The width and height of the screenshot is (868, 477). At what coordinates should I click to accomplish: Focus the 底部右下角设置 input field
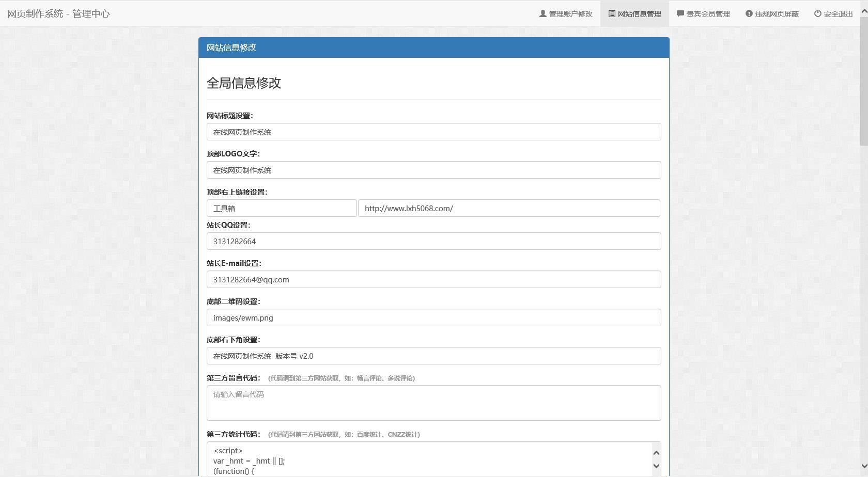click(x=434, y=356)
